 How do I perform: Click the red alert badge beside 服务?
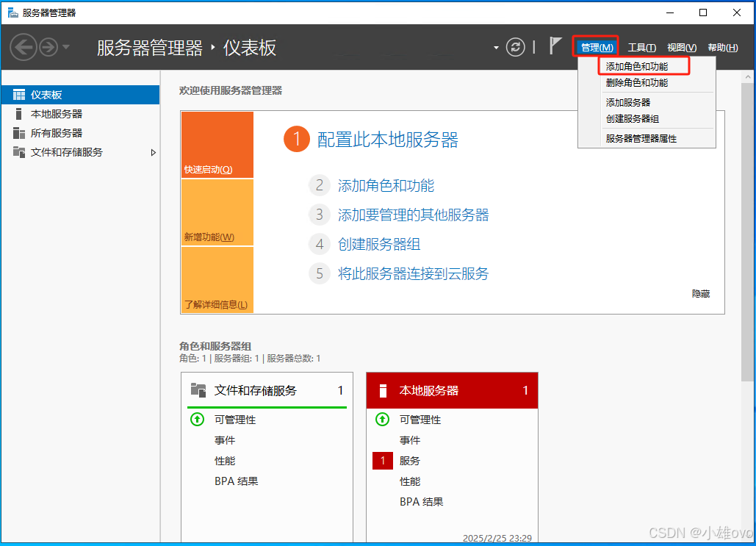pyautogui.click(x=383, y=461)
